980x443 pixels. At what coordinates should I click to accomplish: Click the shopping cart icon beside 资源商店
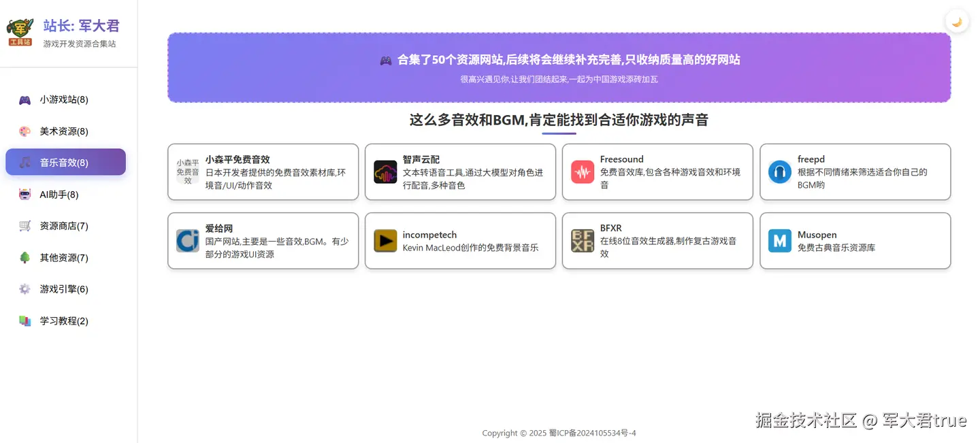pos(24,226)
